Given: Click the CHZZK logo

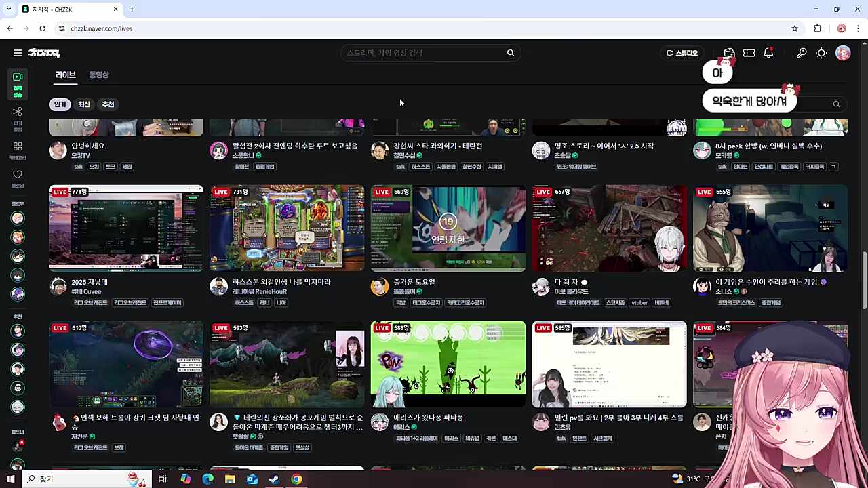Looking at the screenshot, I should pos(44,53).
